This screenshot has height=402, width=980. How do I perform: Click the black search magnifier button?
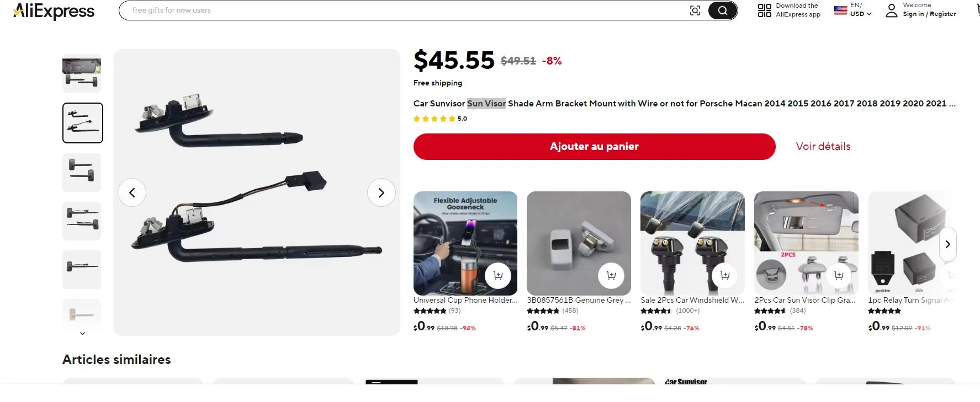click(x=722, y=10)
